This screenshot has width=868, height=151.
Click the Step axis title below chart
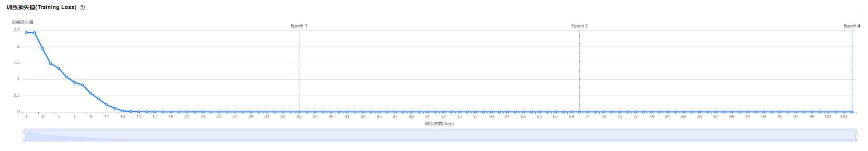[439, 124]
